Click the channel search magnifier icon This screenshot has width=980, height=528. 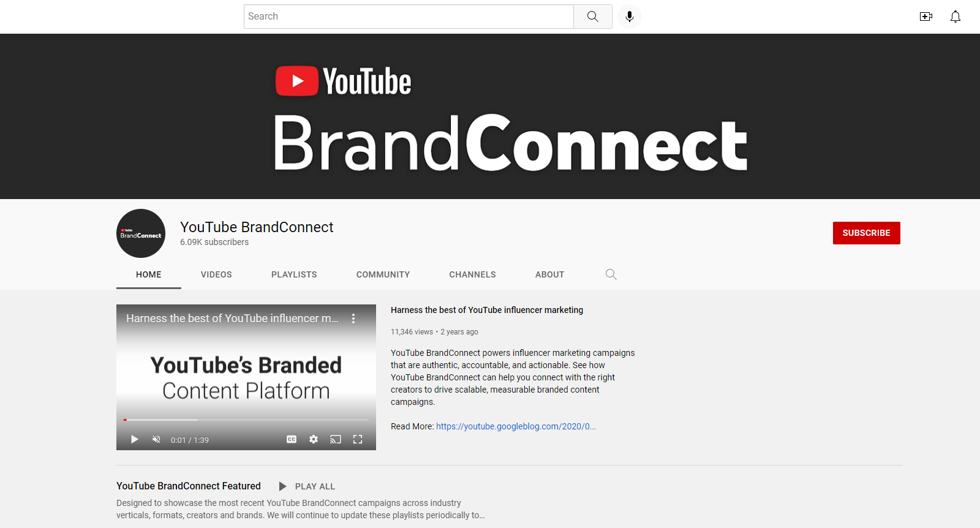click(611, 274)
